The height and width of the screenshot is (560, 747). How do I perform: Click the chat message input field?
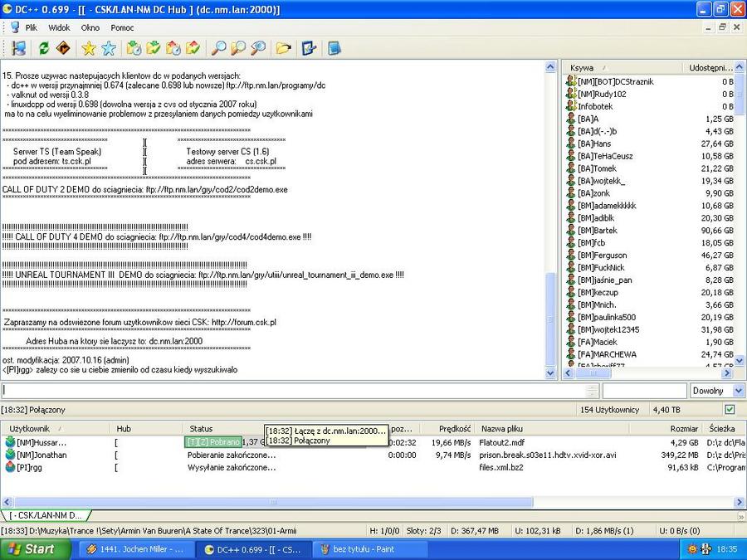coord(295,391)
